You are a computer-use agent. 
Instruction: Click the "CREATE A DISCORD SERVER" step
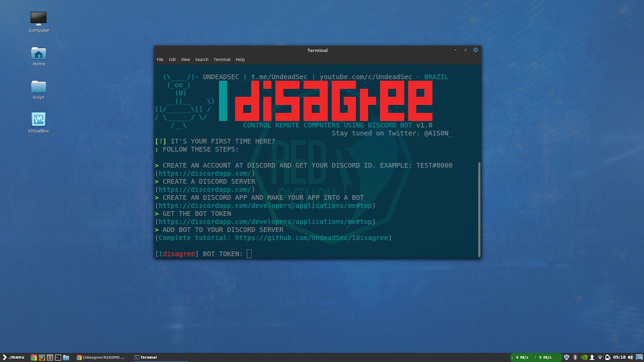pos(209,181)
